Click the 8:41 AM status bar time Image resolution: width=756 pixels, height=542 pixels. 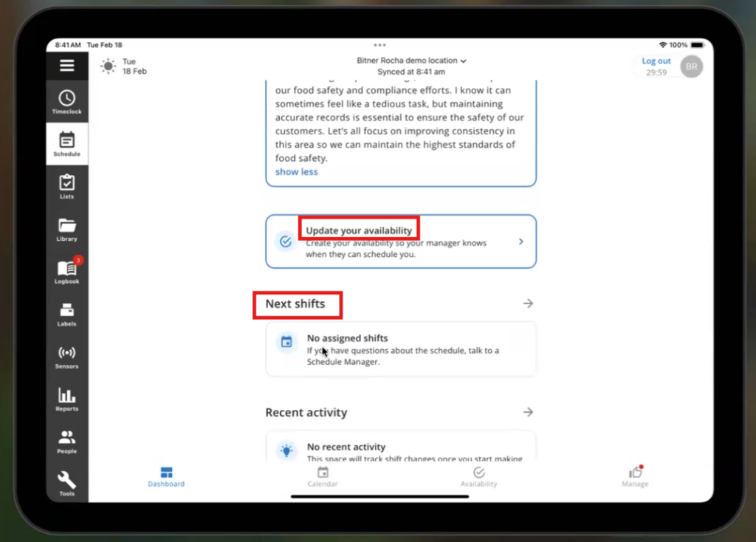(67, 45)
